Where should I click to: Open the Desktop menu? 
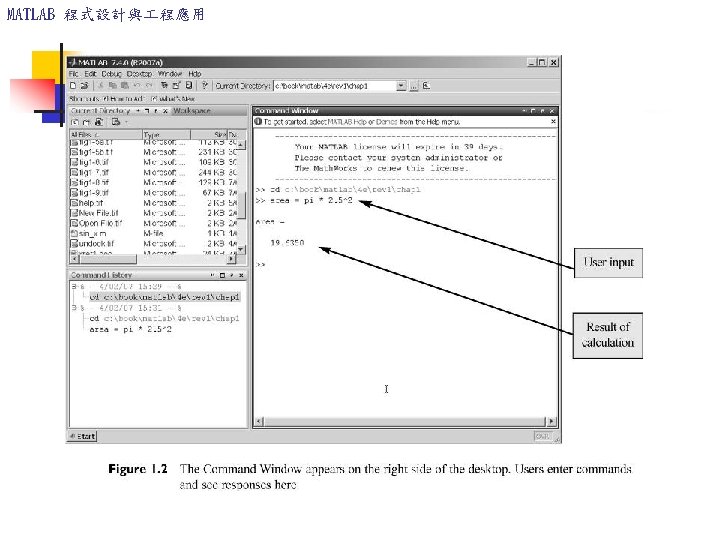(x=139, y=73)
